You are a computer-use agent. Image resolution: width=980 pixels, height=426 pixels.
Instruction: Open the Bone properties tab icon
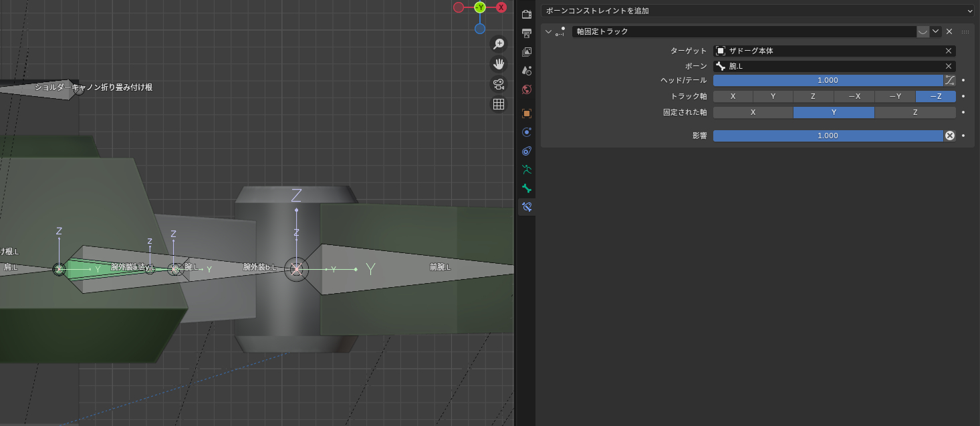point(527,188)
